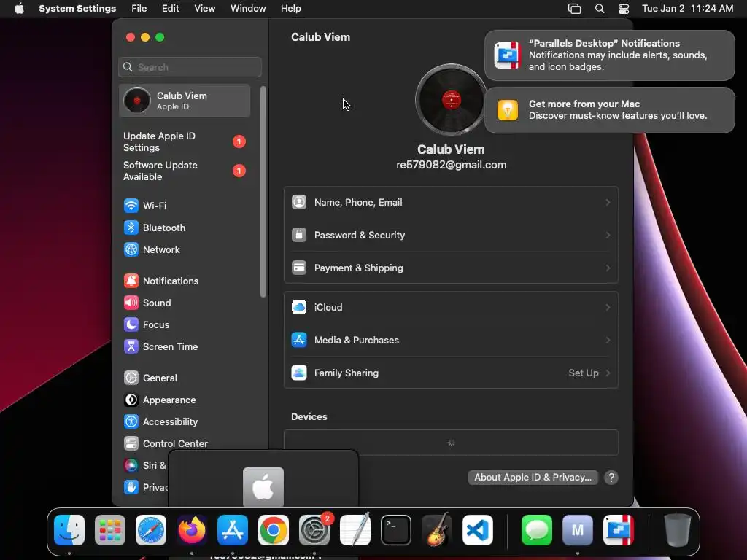Image resolution: width=747 pixels, height=560 pixels.
Task: Open Bluetooth settings in sidebar
Action: coord(155,227)
